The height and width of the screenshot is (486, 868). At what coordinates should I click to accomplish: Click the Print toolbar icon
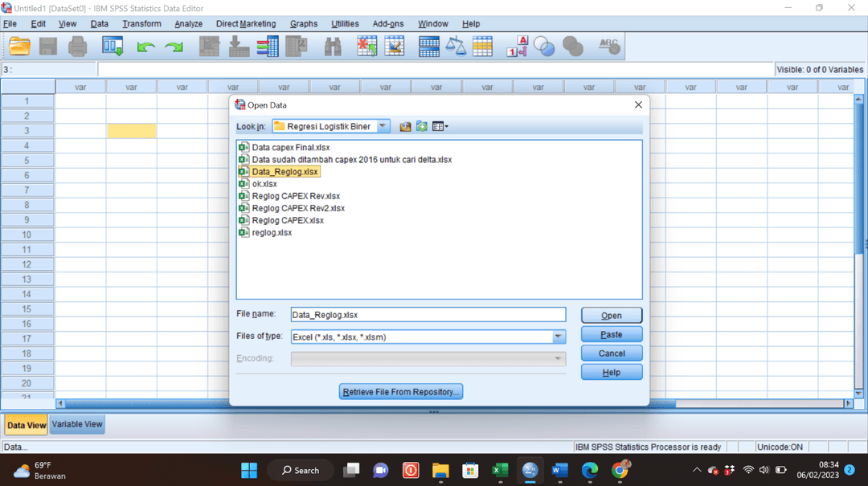coord(77,47)
